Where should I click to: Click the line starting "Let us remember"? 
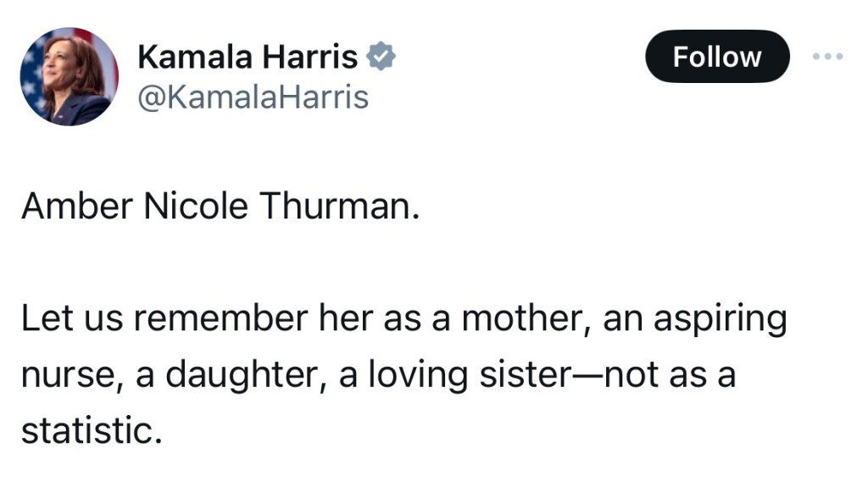[403, 319]
